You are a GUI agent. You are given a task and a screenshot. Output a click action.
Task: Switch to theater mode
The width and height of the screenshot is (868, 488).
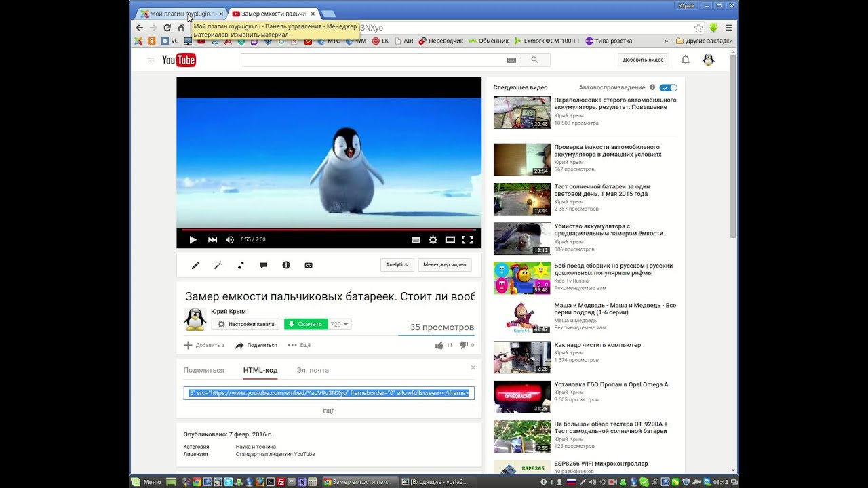point(450,240)
